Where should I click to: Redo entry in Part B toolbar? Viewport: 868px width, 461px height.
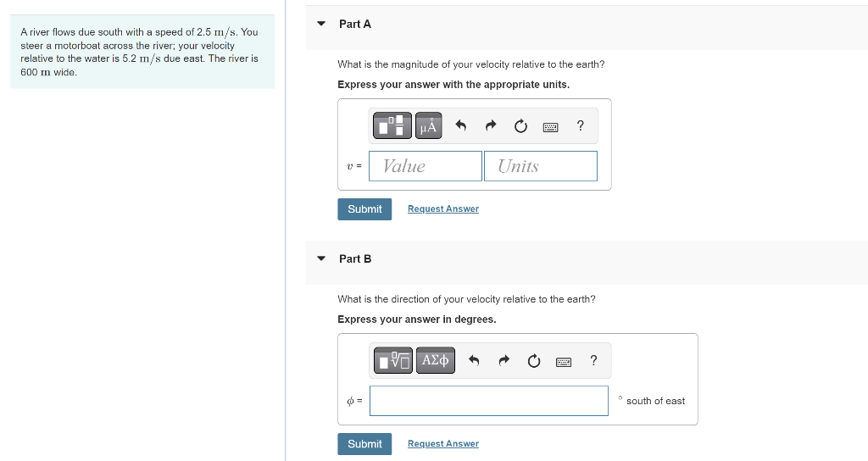pos(504,361)
